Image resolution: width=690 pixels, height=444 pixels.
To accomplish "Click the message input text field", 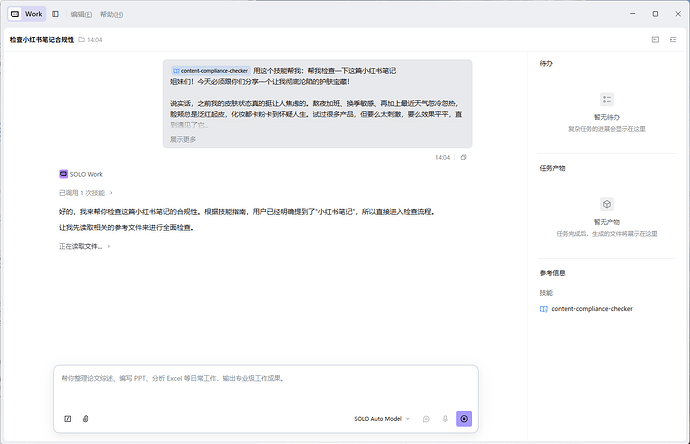I will pyautogui.click(x=266, y=385).
